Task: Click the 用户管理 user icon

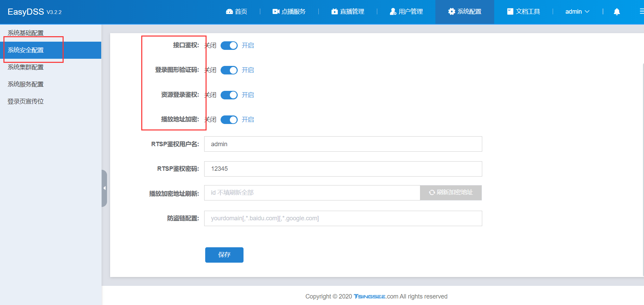Action: pos(393,12)
